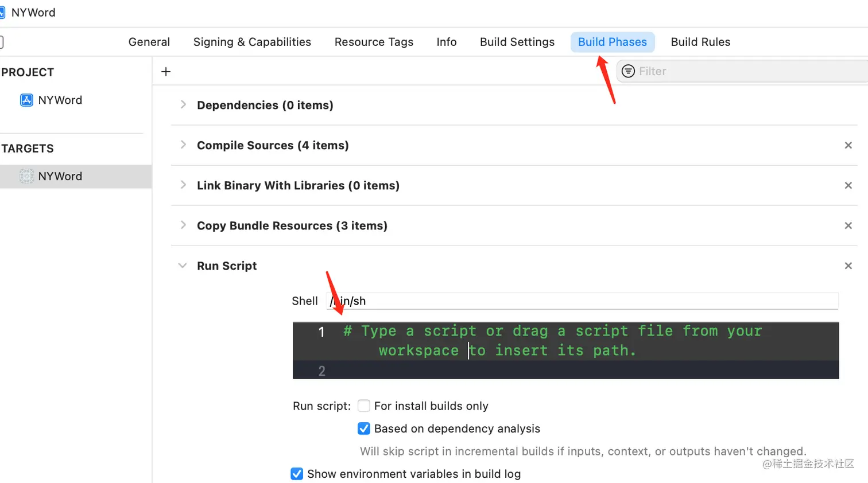Select NYWord project in the sidebar
868x483 pixels.
[x=60, y=100]
